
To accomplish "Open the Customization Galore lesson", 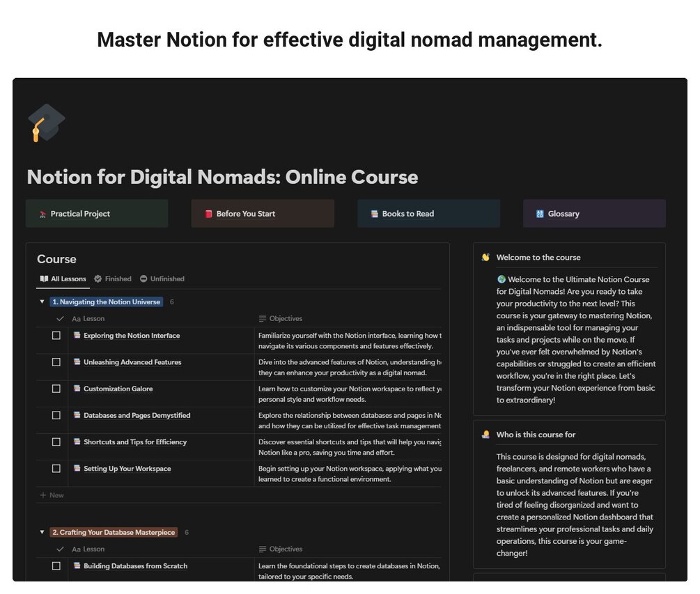I will click(118, 389).
